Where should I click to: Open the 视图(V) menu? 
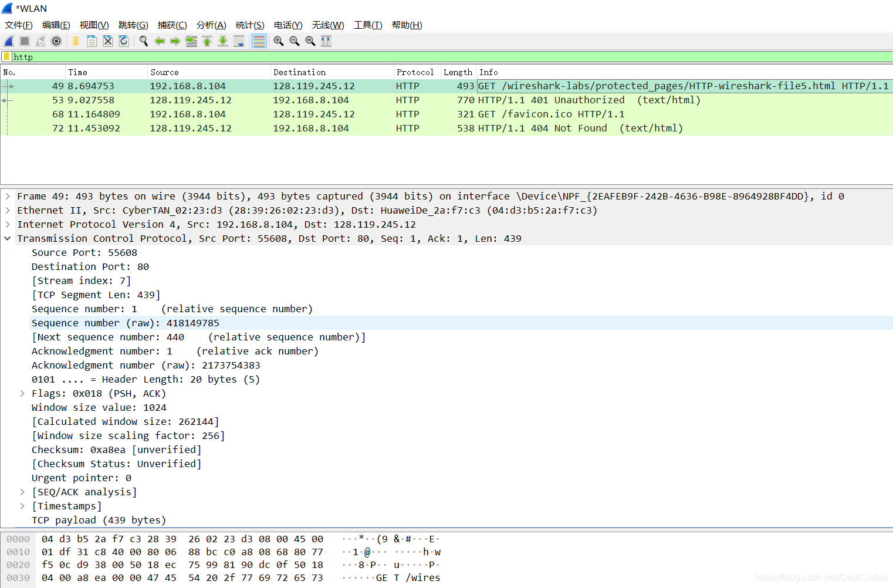94,25
